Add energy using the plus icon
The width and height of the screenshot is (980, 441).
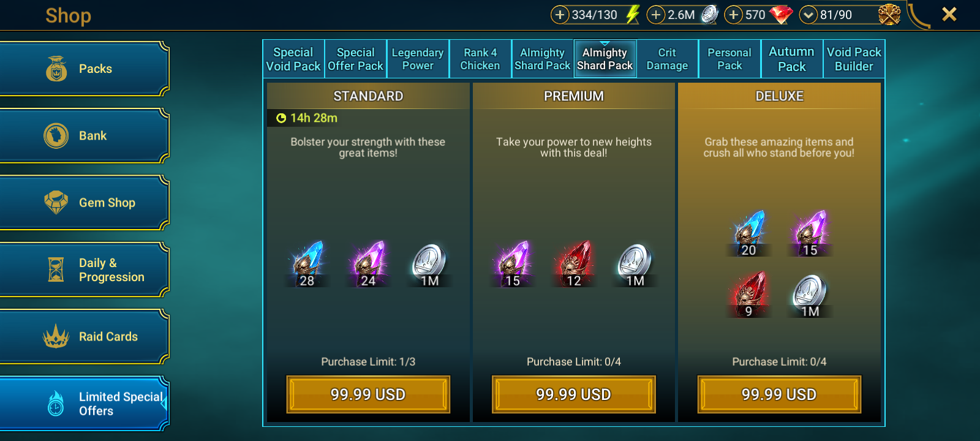pos(560,15)
